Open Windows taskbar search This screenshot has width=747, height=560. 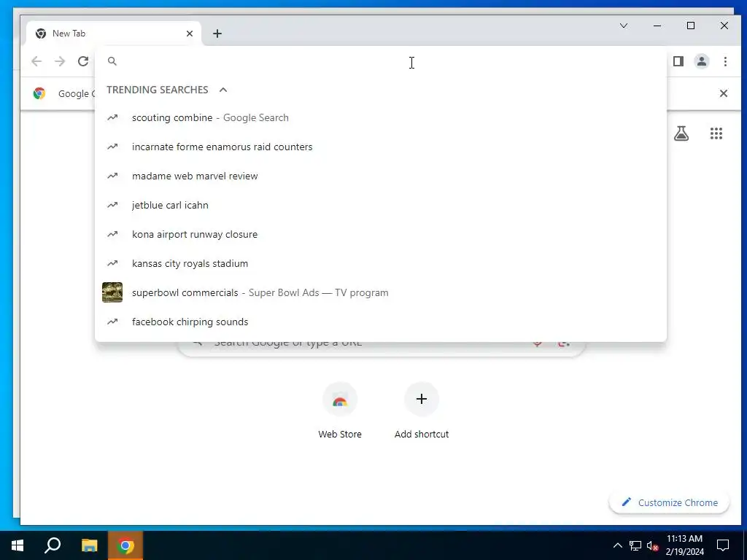pos(53,545)
